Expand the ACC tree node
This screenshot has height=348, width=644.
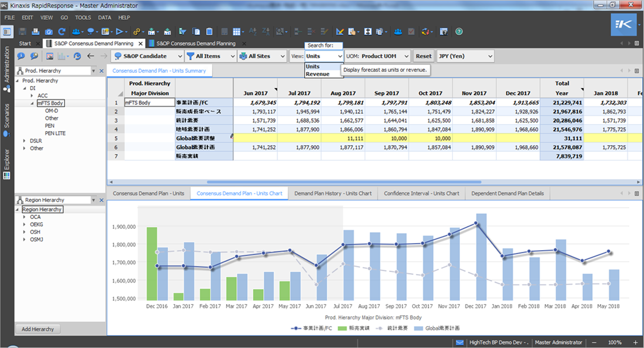point(32,96)
